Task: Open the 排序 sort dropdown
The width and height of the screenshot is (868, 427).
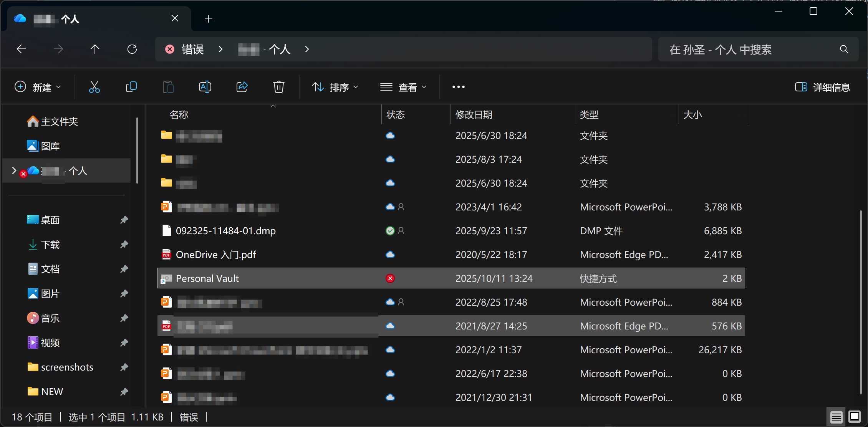Action: [335, 87]
